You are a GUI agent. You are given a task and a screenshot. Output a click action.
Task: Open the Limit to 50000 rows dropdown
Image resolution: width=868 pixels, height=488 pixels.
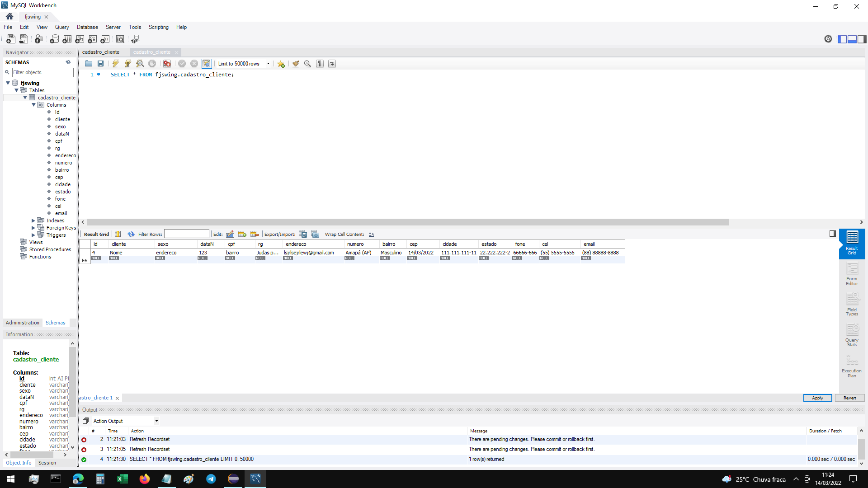(268, 64)
